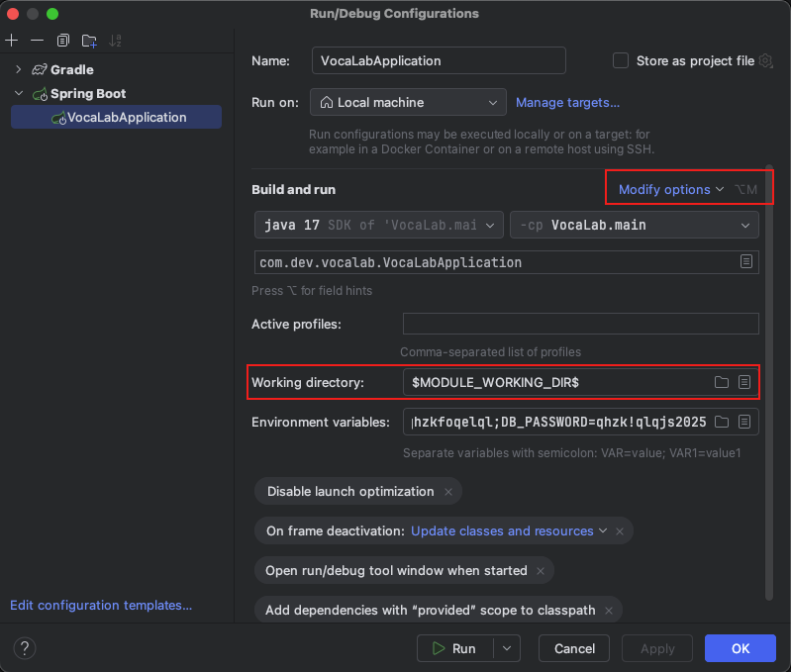Click the Name input field
This screenshot has height=672, width=791.
tap(439, 60)
